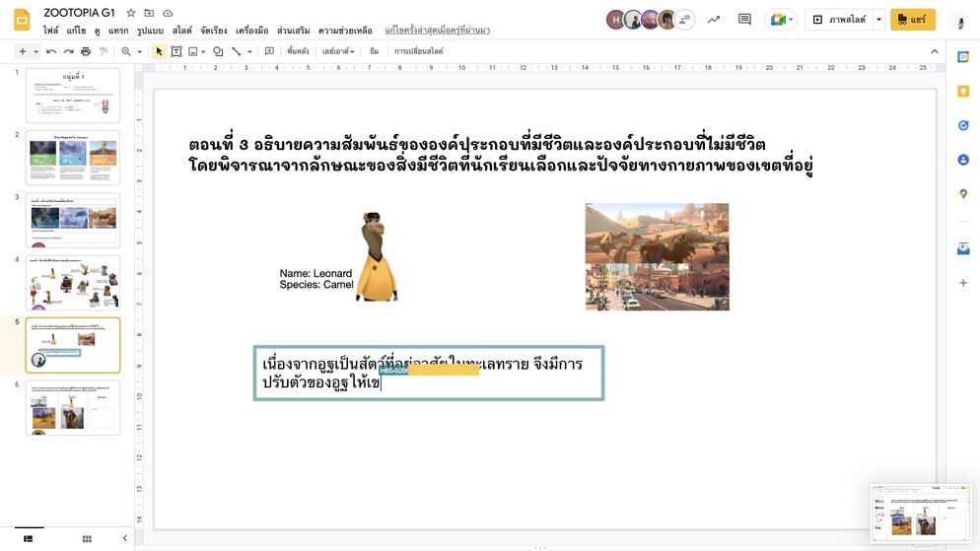The width and height of the screenshot is (980, 551).
Task: Click the พื้นหลัง background button
Action: tap(298, 51)
